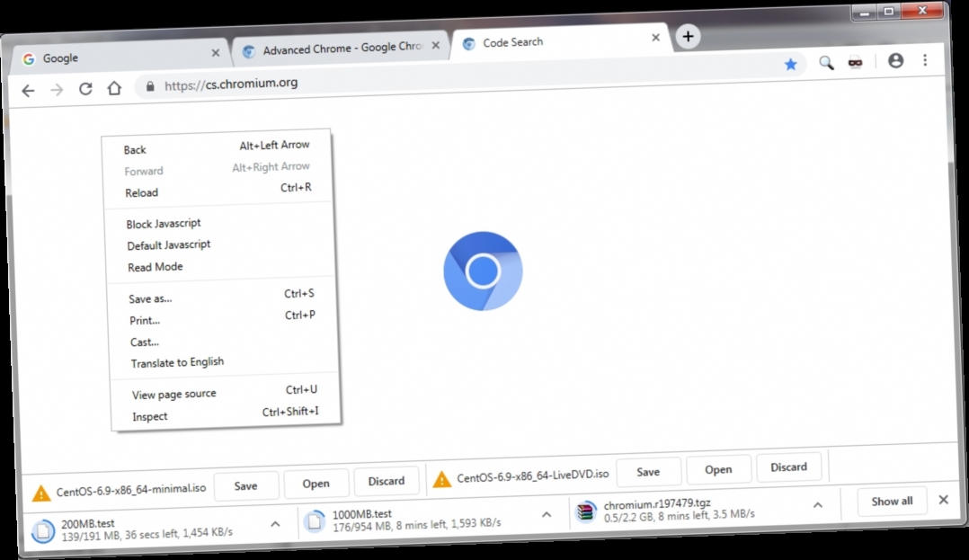
Task: Bookmark this page with the blue star
Action: pos(790,64)
